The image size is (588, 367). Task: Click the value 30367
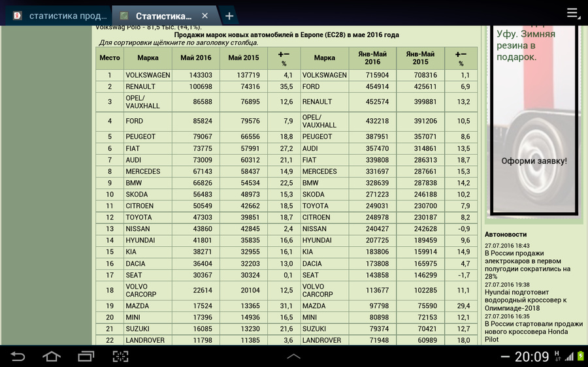[203, 275]
